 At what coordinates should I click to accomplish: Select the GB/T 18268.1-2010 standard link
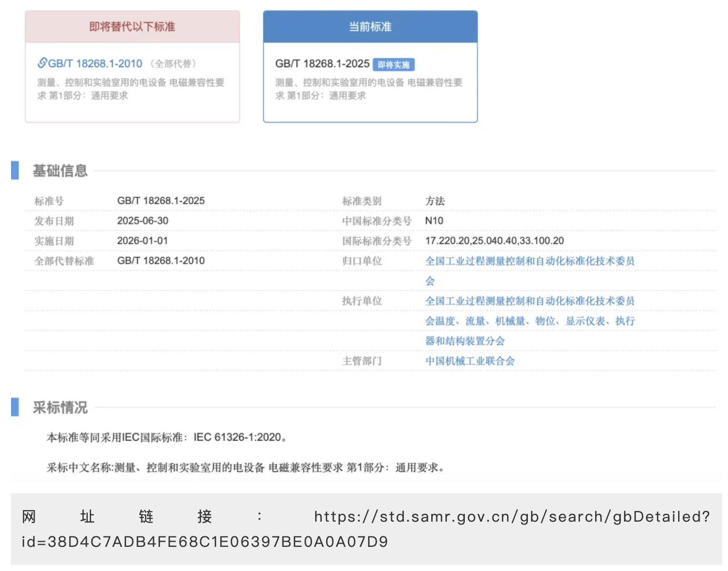[95, 63]
